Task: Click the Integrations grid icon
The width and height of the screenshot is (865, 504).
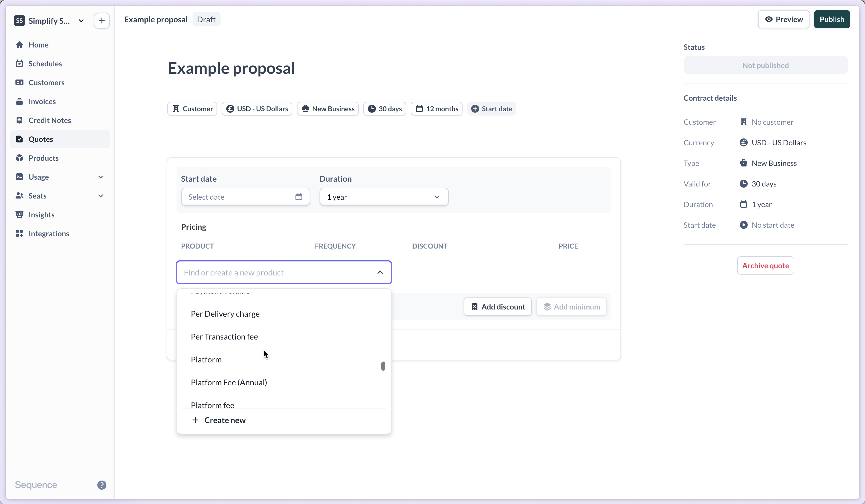Action: (x=19, y=233)
